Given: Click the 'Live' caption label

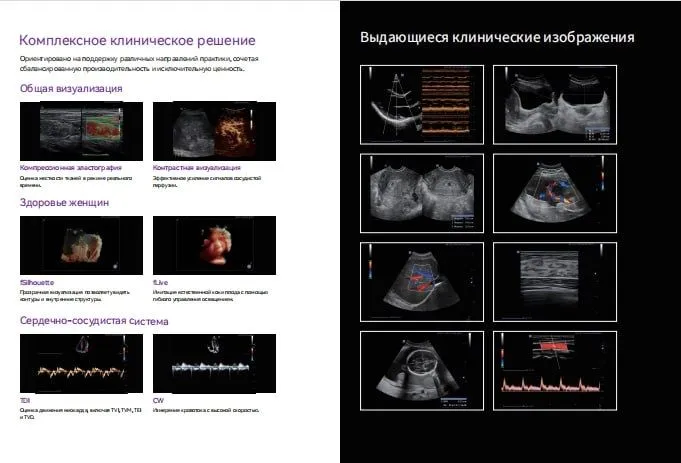Looking at the screenshot, I should (160, 282).
